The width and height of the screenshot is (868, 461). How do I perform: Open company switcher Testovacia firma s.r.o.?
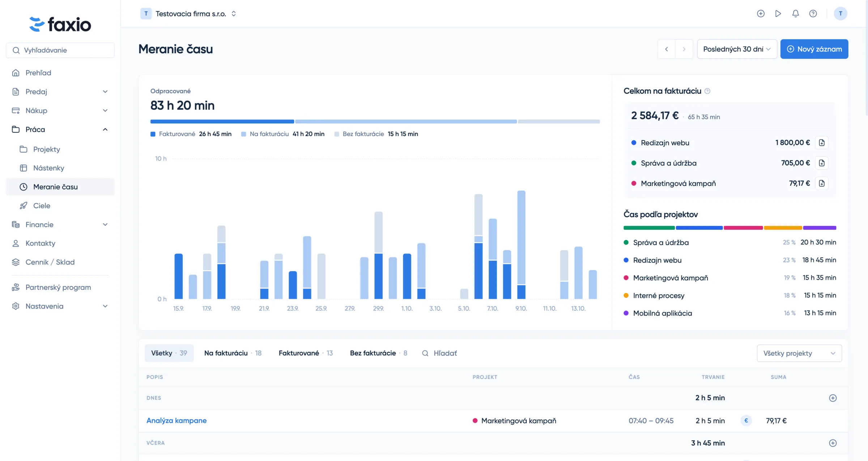pyautogui.click(x=188, y=14)
